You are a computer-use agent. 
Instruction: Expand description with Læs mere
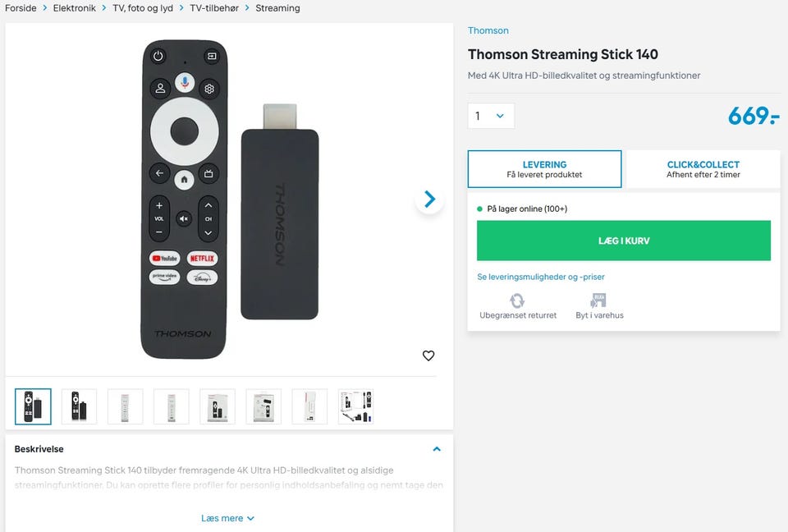227,518
